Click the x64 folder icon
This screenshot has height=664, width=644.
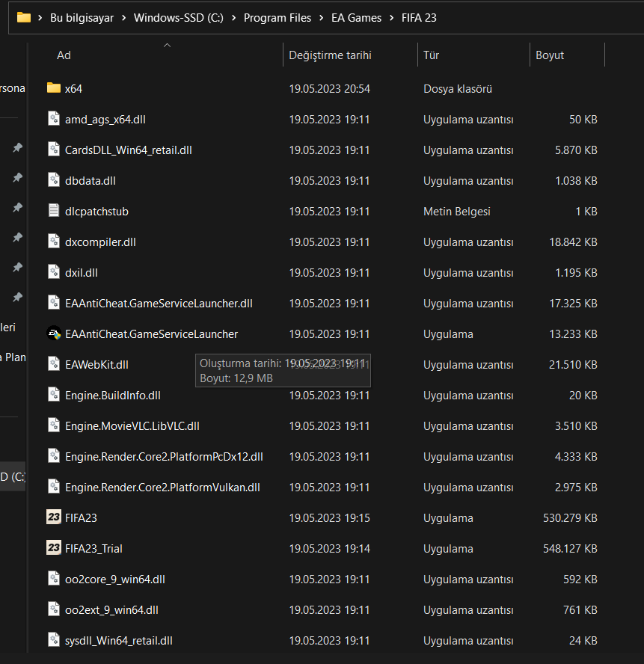point(53,88)
